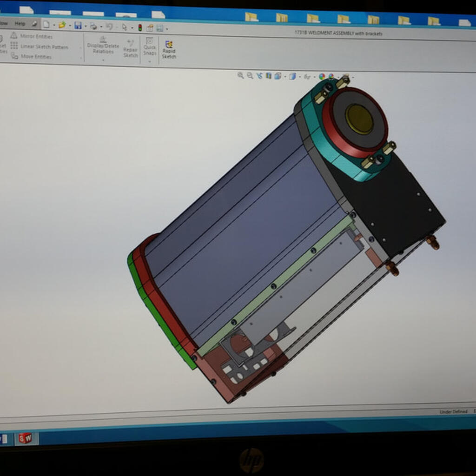
Task: Click the Previous View icon
Action: click(x=259, y=76)
